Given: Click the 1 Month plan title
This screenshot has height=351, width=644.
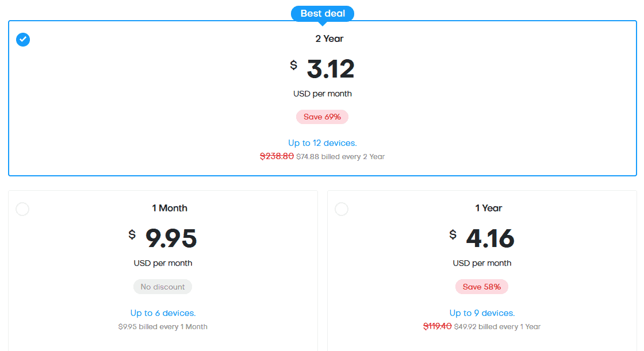Looking at the screenshot, I should [x=169, y=208].
